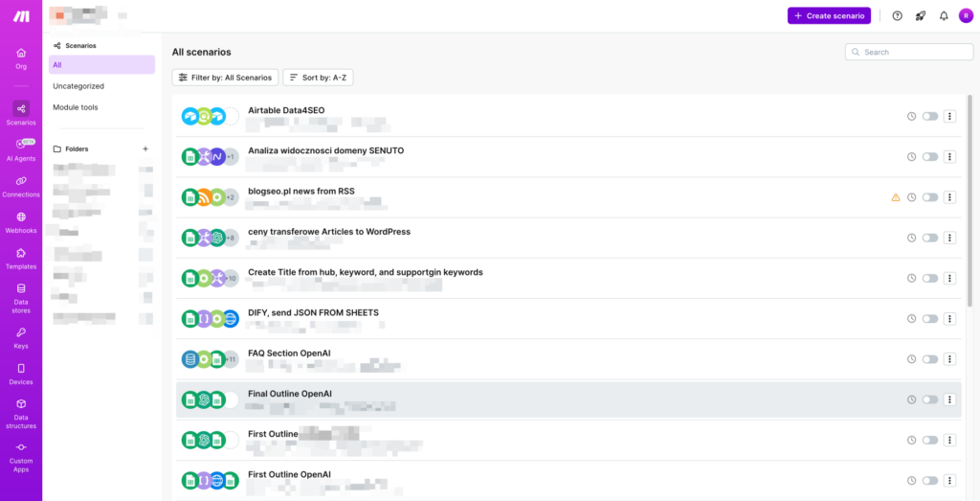Click the scenario Search field

(x=907, y=52)
